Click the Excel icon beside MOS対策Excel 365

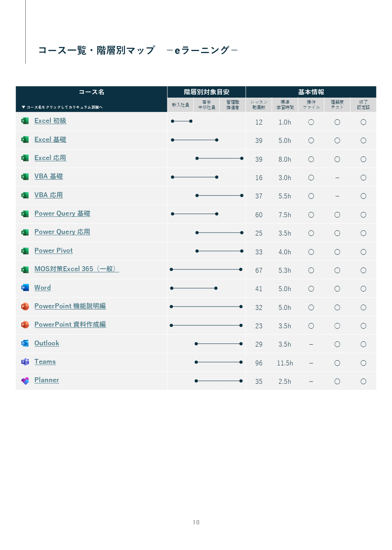coord(25,269)
